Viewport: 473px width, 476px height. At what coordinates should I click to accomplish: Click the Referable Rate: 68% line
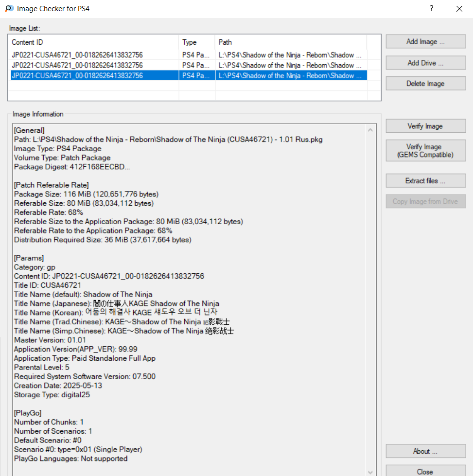pyautogui.click(x=49, y=212)
